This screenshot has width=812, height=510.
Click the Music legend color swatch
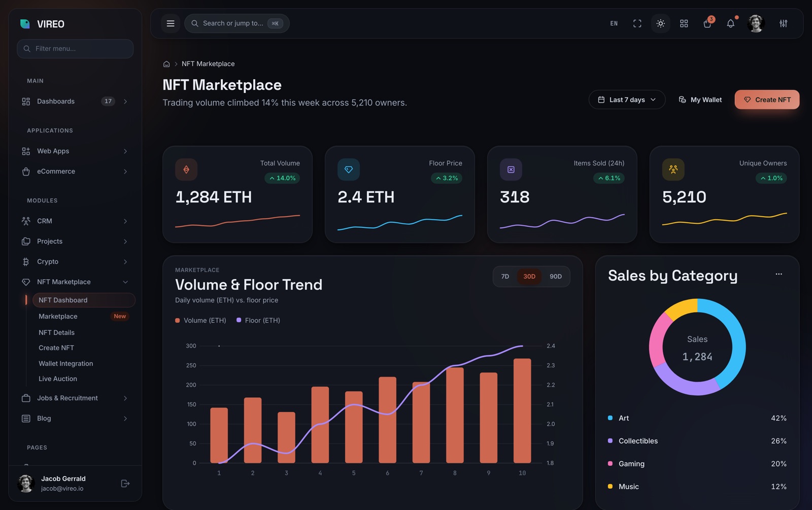[610, 487]
